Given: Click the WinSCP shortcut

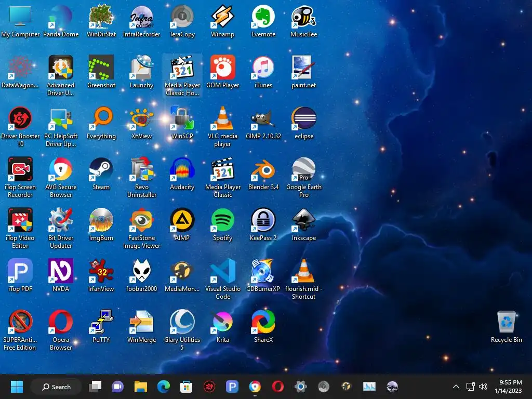Looking at the screenshot, I should [182, 118].
